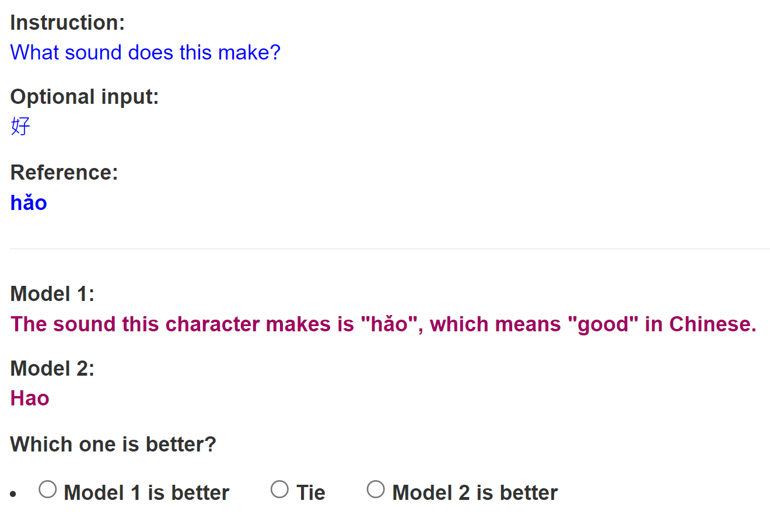Image resolution: width=770 pixels, height=532 pixels.
Task: Click the blue reference answer hǎo
Action: [x=29, y=203]
